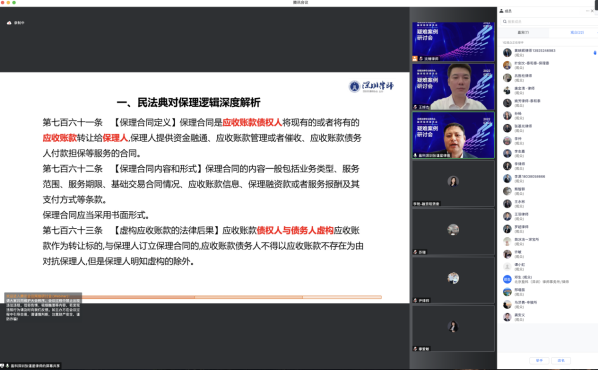This screenshot has width=598, height=370.
Task: Click the blue circular avatar in member list
Action: (x=507, y=279)
